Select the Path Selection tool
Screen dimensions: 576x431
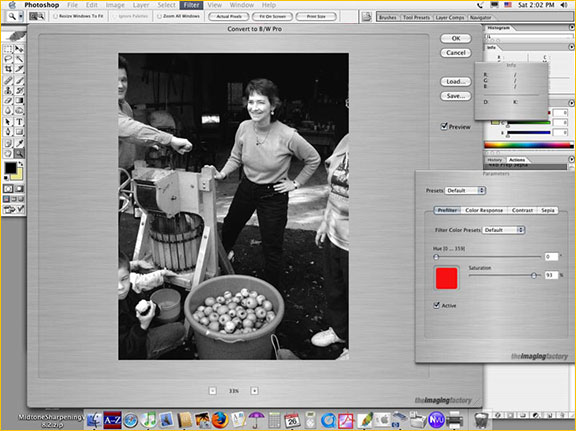coord(8,122)
